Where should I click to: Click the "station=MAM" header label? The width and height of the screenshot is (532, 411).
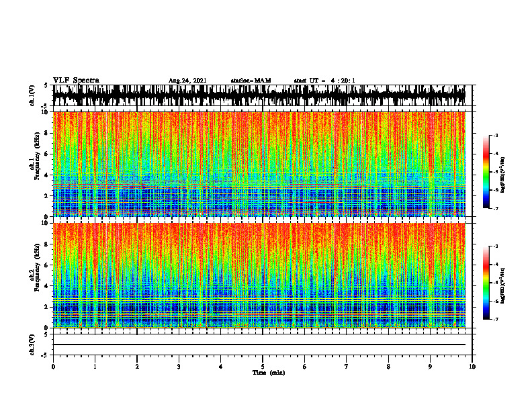coord(251,81)
